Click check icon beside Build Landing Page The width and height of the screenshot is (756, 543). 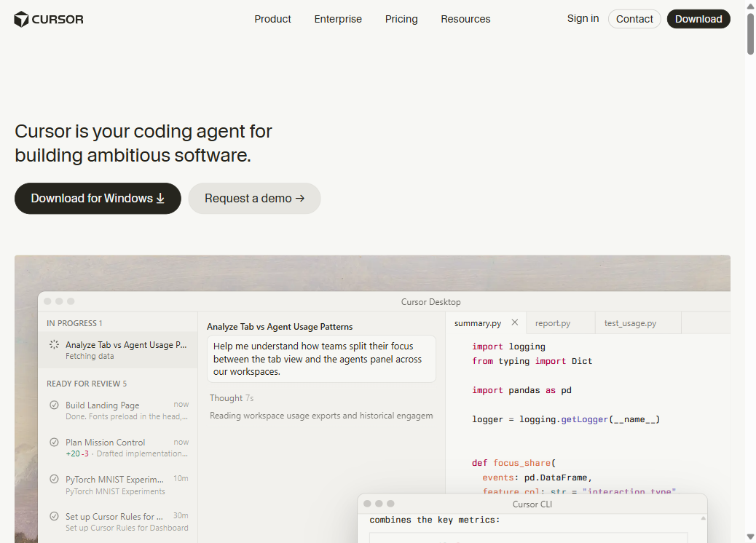coord(54,405)
